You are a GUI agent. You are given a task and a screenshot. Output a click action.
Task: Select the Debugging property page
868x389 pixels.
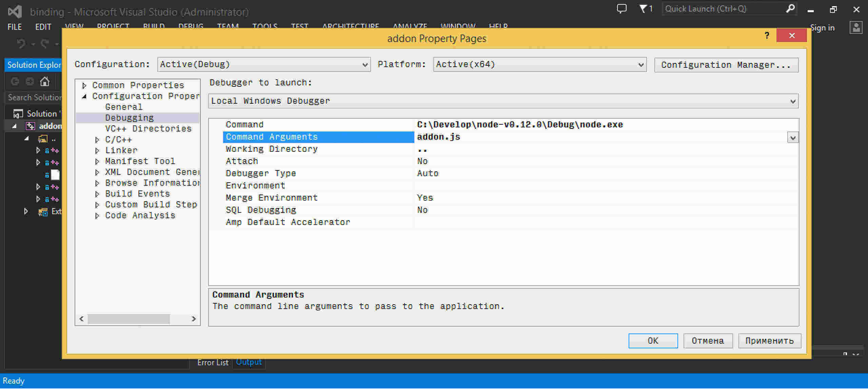click(129, 118)
